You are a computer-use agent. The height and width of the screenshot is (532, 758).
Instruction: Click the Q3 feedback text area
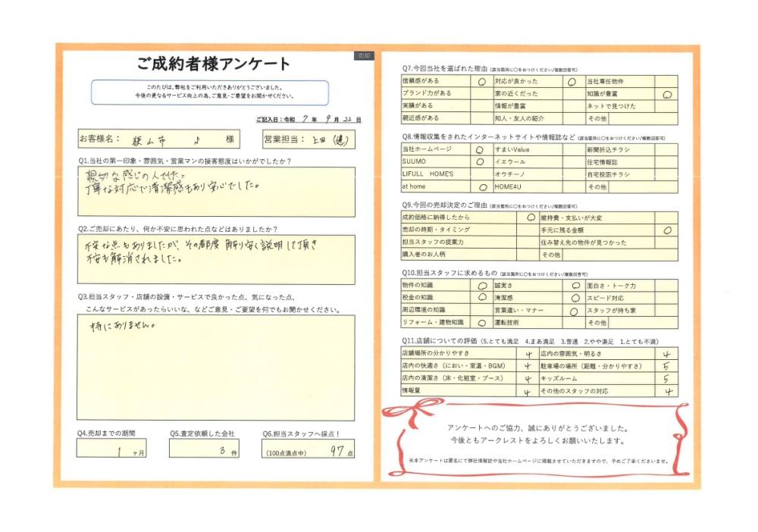(x=215, y=368)
